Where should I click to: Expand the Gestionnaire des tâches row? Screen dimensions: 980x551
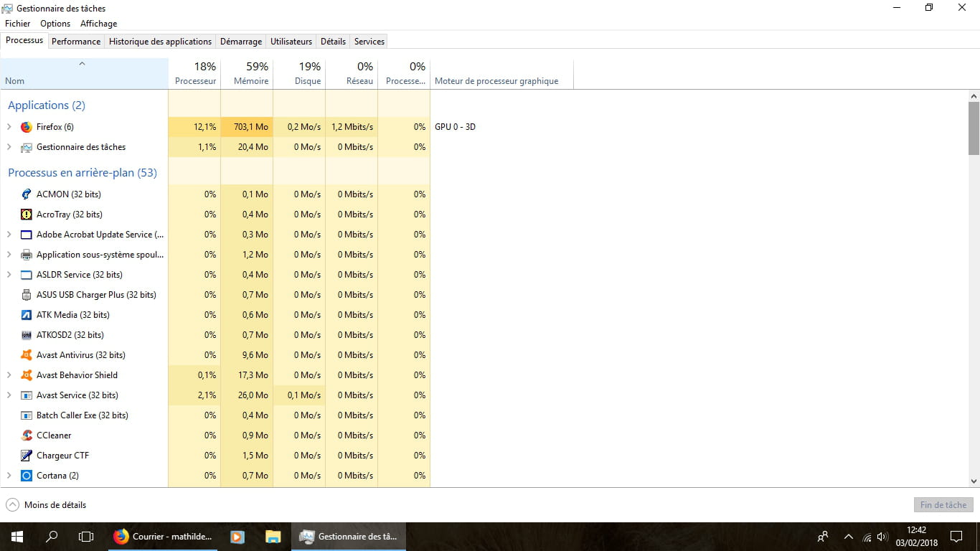tap(9, 147)
